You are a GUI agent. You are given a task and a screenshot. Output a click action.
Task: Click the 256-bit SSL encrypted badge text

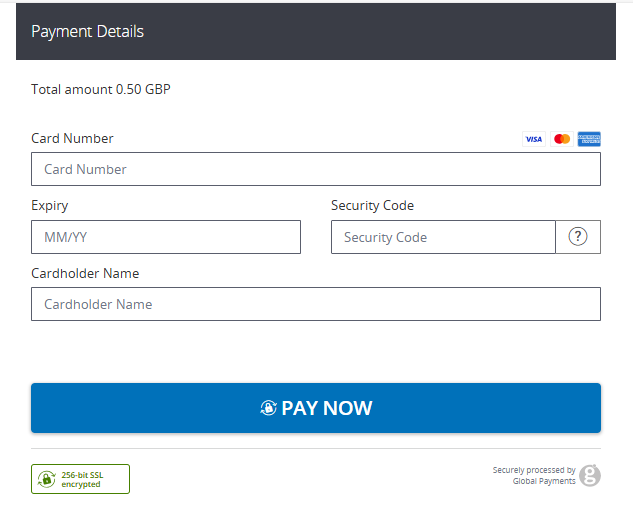pos(82,479)
